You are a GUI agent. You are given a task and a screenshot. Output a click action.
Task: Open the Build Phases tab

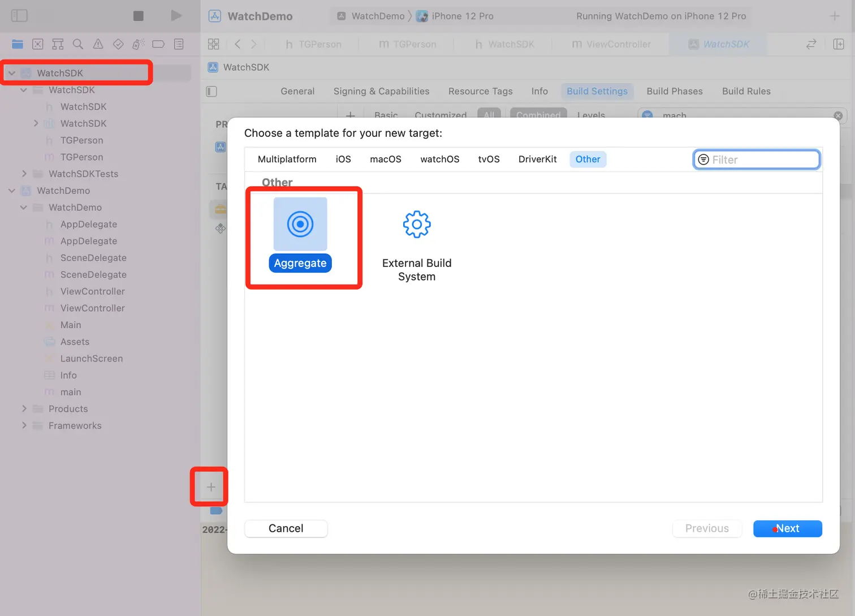[675, 91]
